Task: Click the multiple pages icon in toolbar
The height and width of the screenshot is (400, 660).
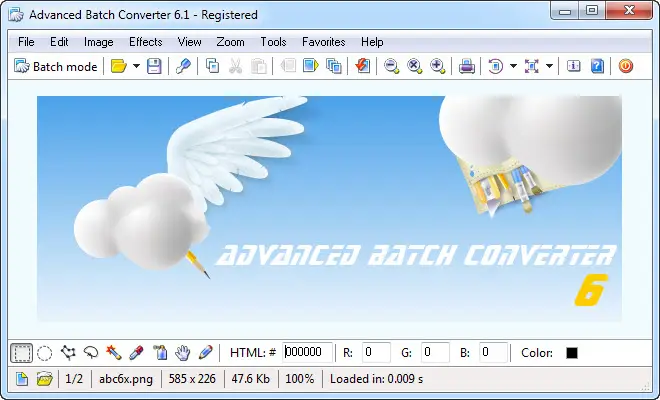Action: coord(334,66)
